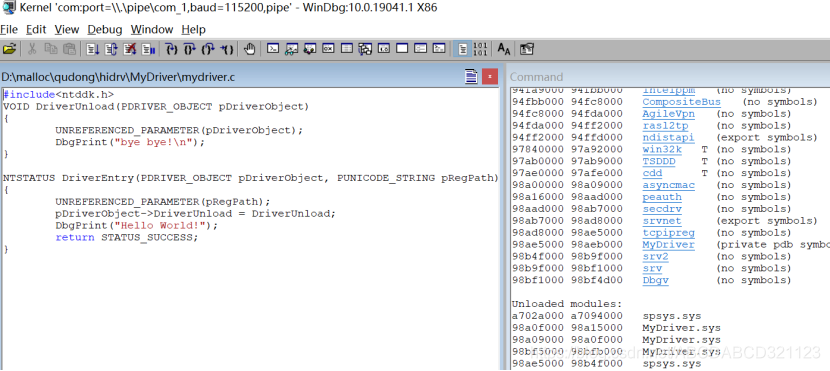Screen dimensions: 830x371
Task: Click the srv2 module link
Action: [655, 256]
